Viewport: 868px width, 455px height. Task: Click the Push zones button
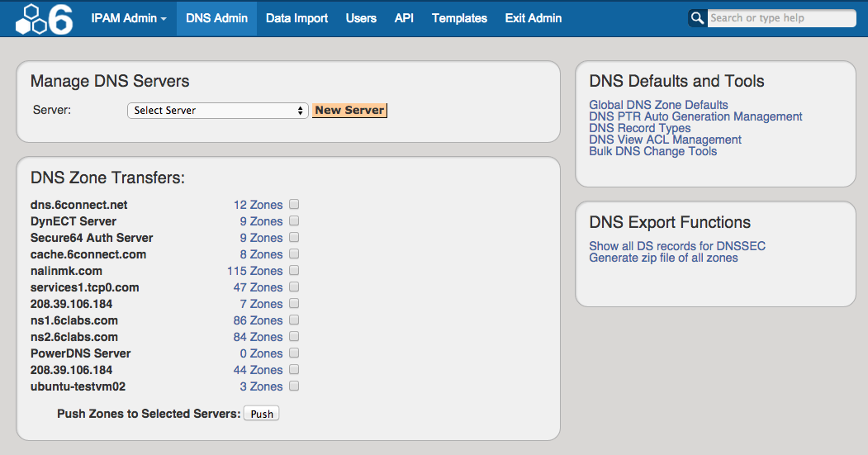262,414
